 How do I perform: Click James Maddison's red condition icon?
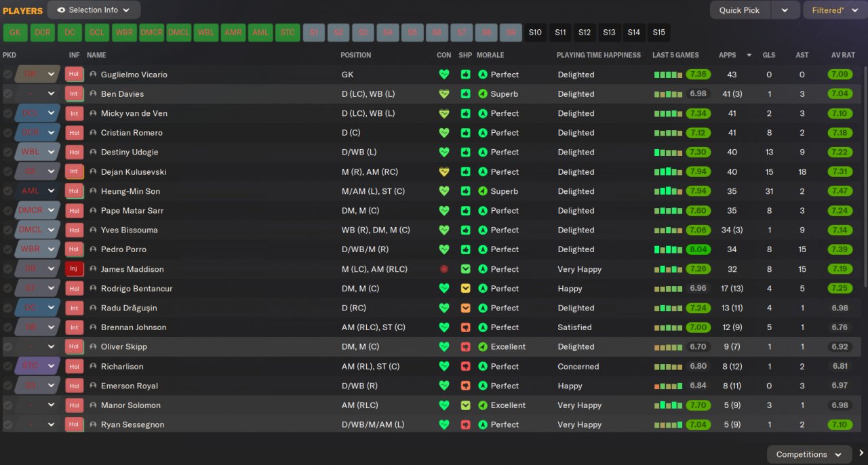click(444, 269)
